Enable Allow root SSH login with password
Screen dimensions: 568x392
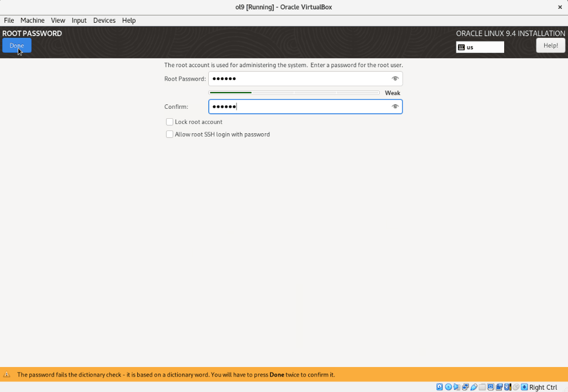169,134
